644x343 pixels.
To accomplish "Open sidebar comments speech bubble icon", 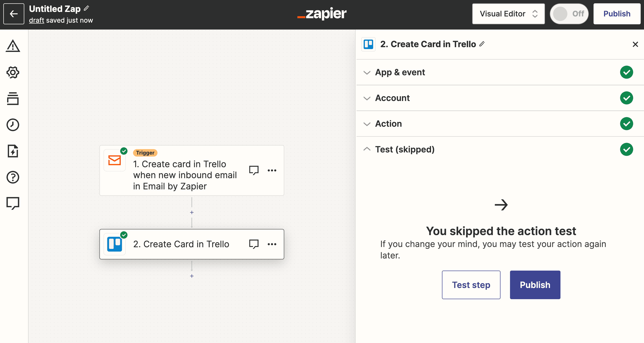I will click(13, 203).
